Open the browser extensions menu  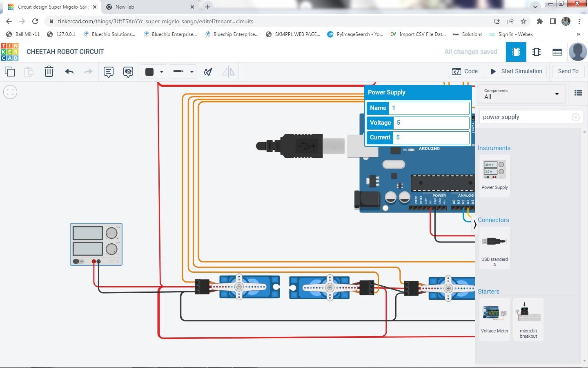point(540,21)
